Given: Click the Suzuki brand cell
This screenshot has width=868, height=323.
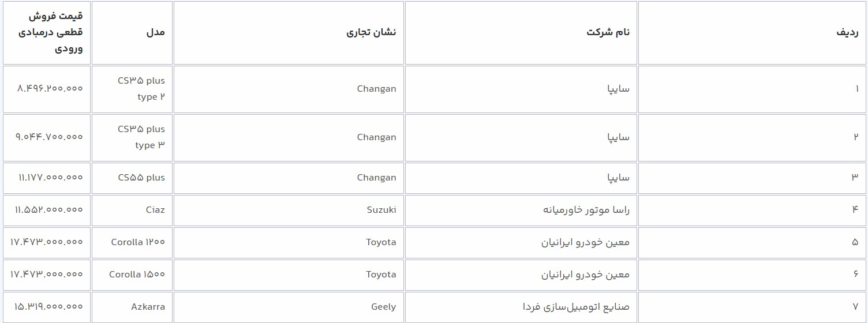Looking at the screenshot, I should click(x=381, y=209).
